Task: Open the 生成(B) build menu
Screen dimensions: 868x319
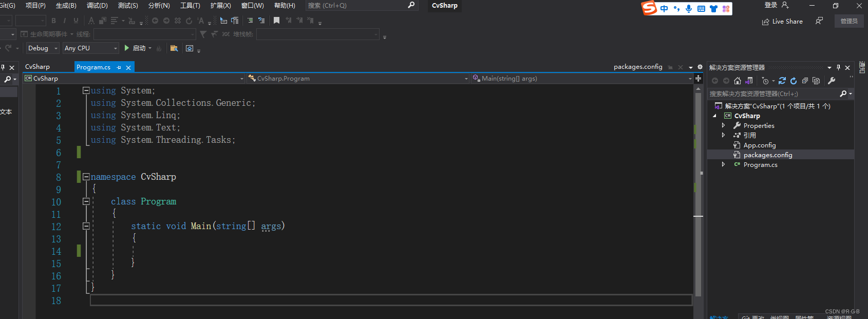Action: (x=66, y=5)
